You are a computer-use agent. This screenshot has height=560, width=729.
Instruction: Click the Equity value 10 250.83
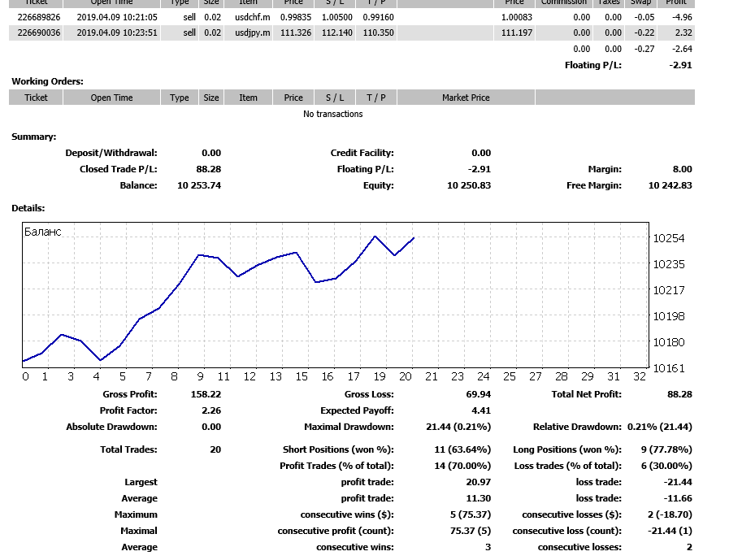[x=469, y=185]
